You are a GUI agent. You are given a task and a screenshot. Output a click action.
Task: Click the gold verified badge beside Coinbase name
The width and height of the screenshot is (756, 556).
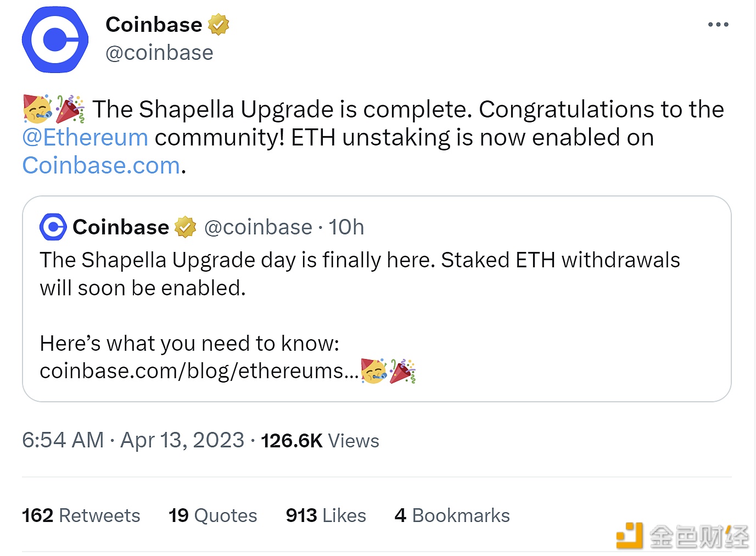pyautogui.click(x=219, y=25)
